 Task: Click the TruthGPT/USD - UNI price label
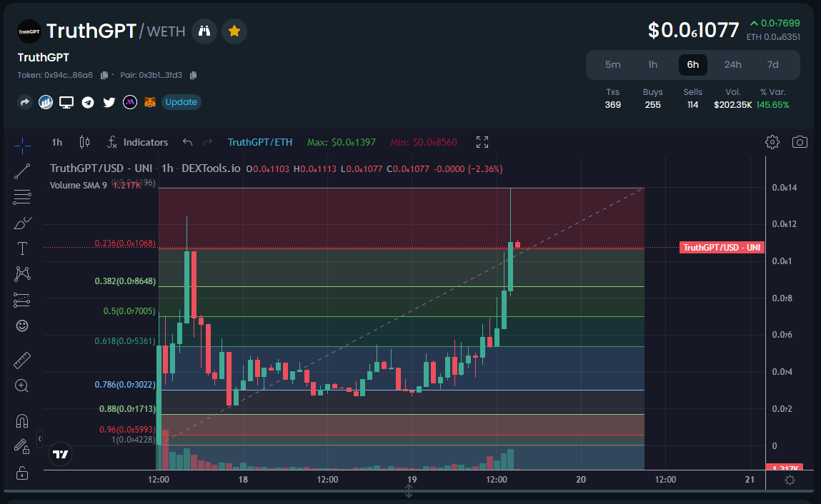pyautogui.click(x=722, y=248)
